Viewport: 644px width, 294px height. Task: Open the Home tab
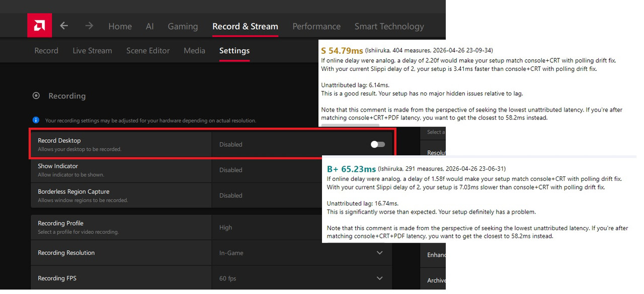[120, 26]
